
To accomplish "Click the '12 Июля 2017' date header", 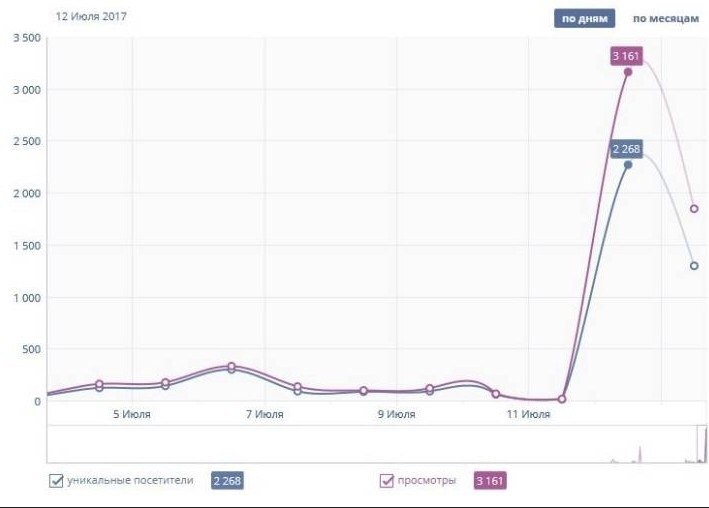I will pos(91,16).
